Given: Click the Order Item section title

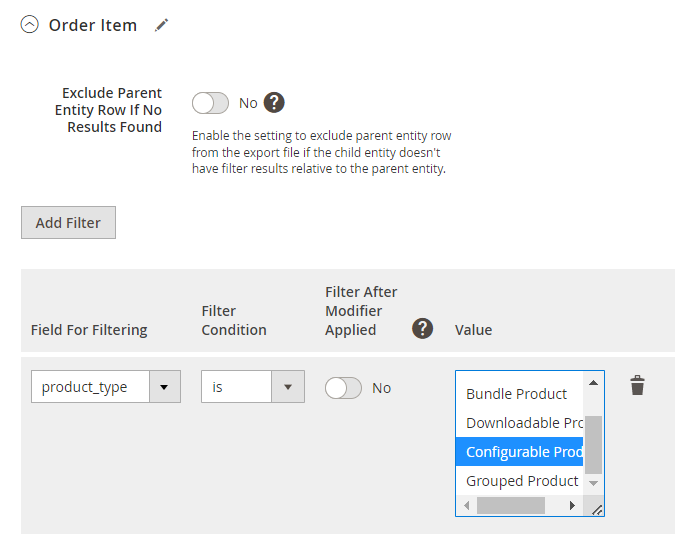Looking at the screenshot, I should pos(93,25).
